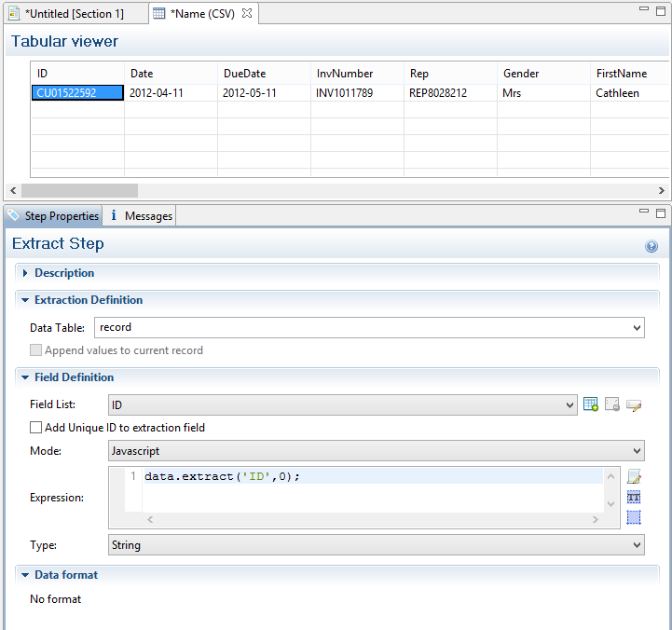Viewport: 672px width, 630px height.
Task: Open the Mode dropdown showing Javascript
Action: click(637, 451)
